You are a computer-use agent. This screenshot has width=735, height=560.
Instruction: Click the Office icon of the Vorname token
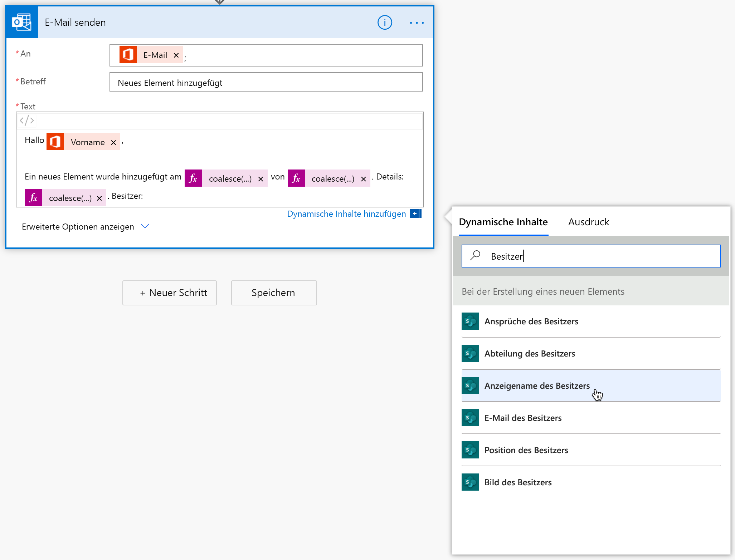55,142
